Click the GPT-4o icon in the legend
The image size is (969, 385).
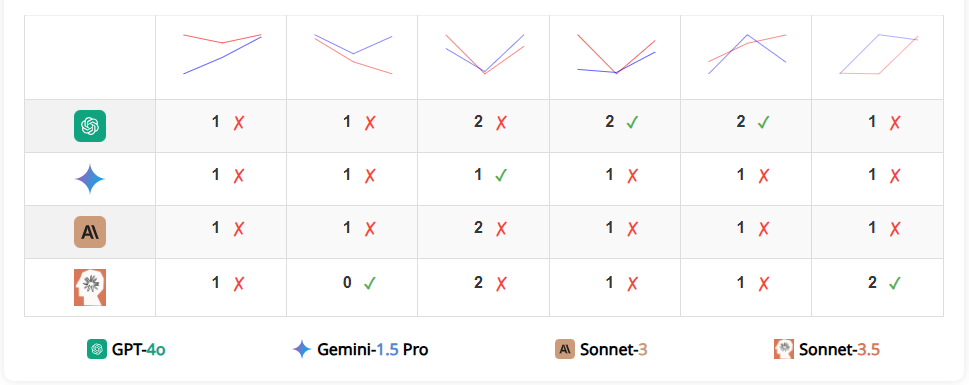tap(96, 349)
